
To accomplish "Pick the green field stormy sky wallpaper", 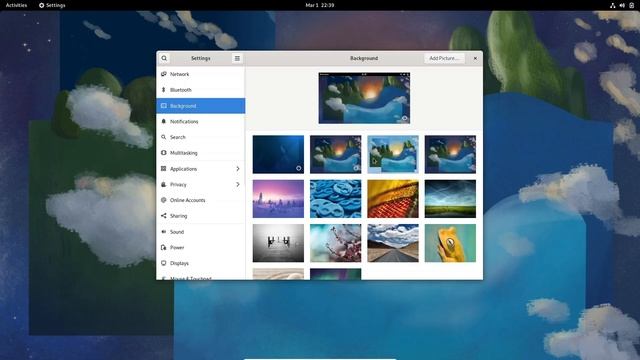I will tap(450, 199).
